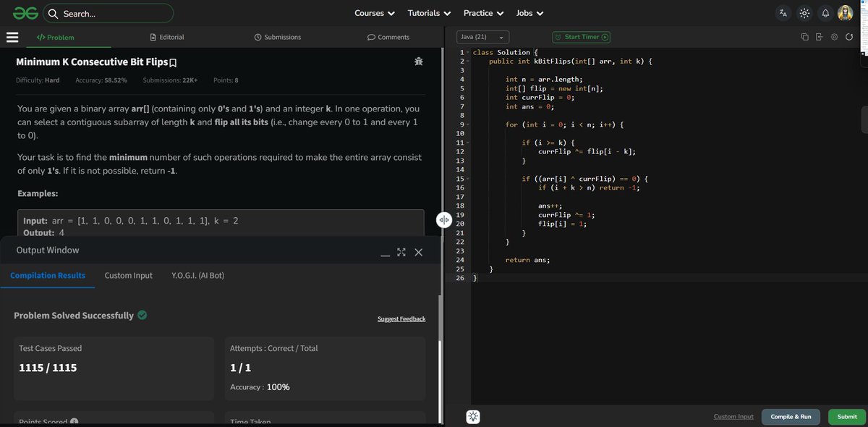Select the Y.O.G.I. (AI Bot) tab
This screenshot has height=427, width=868.
coord(197,276)
